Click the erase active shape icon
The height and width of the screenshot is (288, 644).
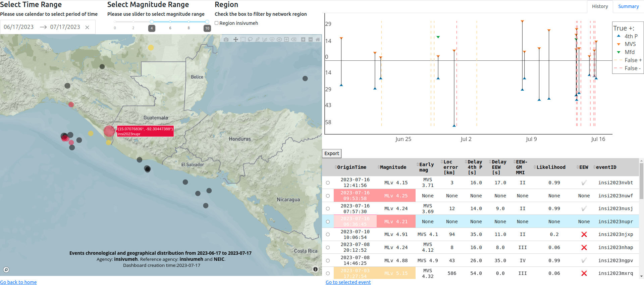294,40
